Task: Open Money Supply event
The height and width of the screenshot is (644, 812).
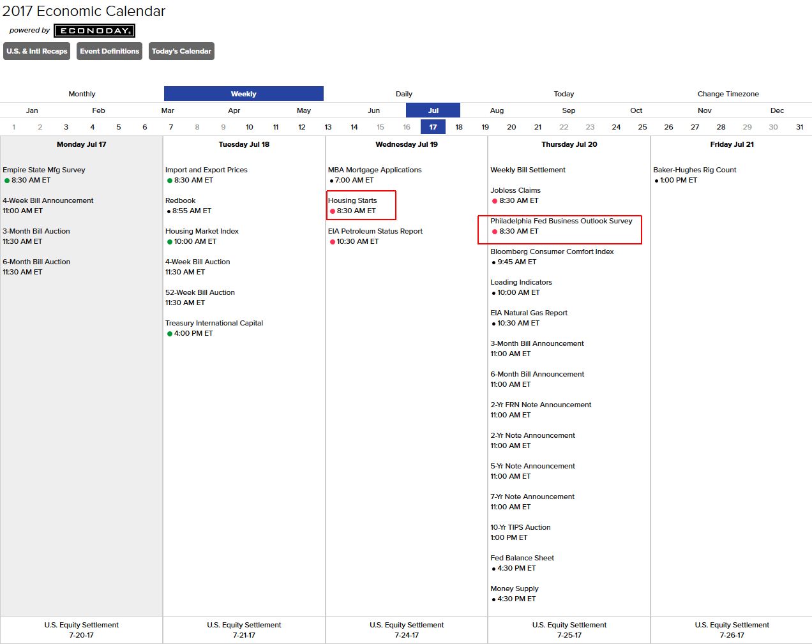Action: [x=515, y=588]
